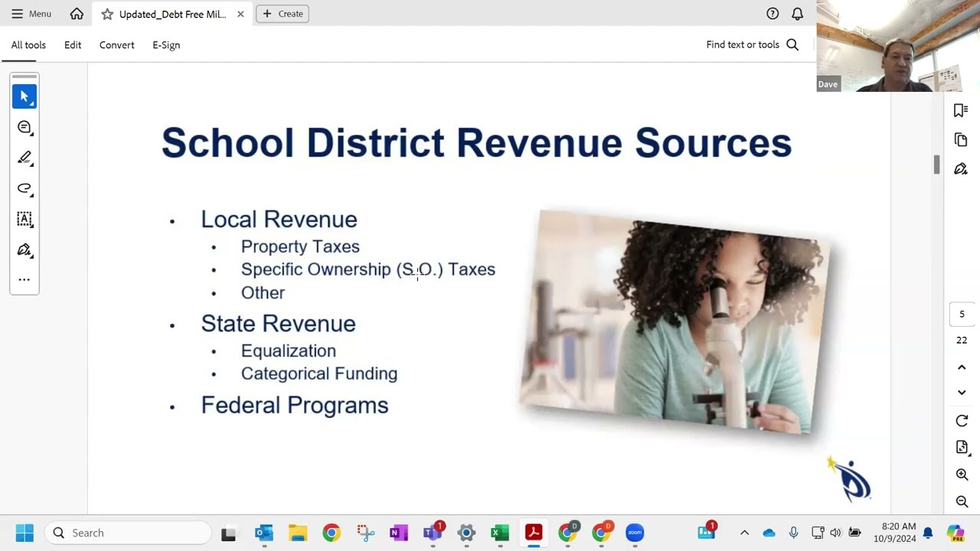Open Acrobat notifications bell
This screenshot has height=551, width=980.
pyautogui.click(x=797, y=14)
